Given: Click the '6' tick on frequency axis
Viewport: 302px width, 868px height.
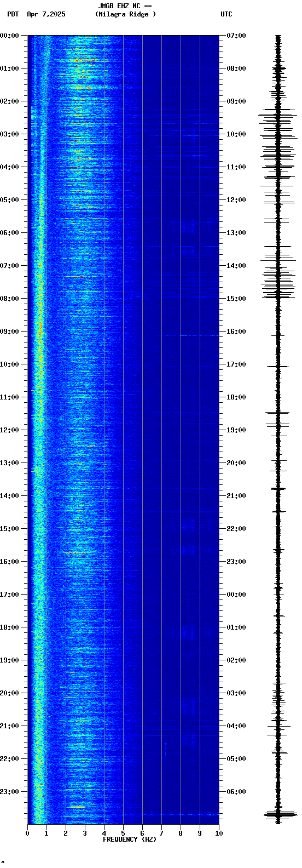Looking at the screenshot, I should [x=142, y=833].
